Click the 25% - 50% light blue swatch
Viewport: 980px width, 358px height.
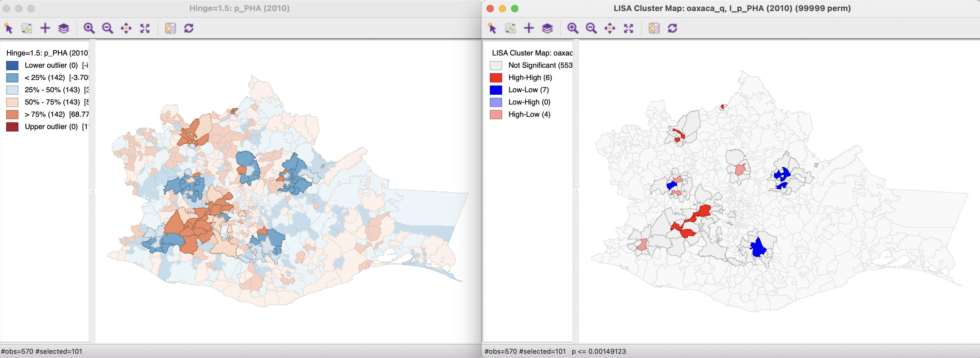(12, 90)
